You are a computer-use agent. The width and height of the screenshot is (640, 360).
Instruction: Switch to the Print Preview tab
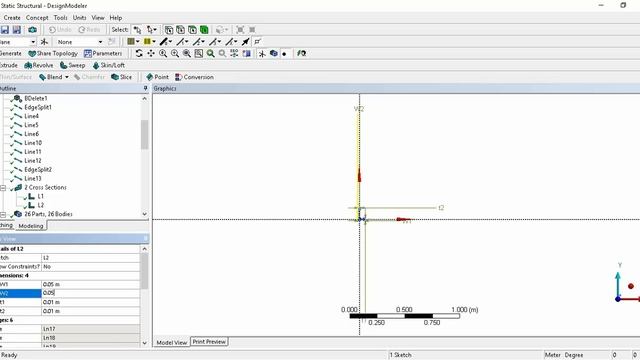coord(209,342)
